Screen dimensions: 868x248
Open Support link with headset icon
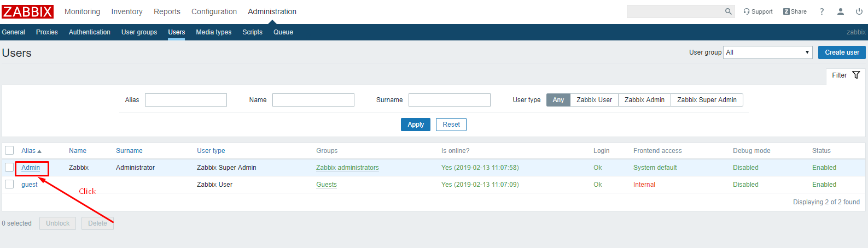point(758,11)
